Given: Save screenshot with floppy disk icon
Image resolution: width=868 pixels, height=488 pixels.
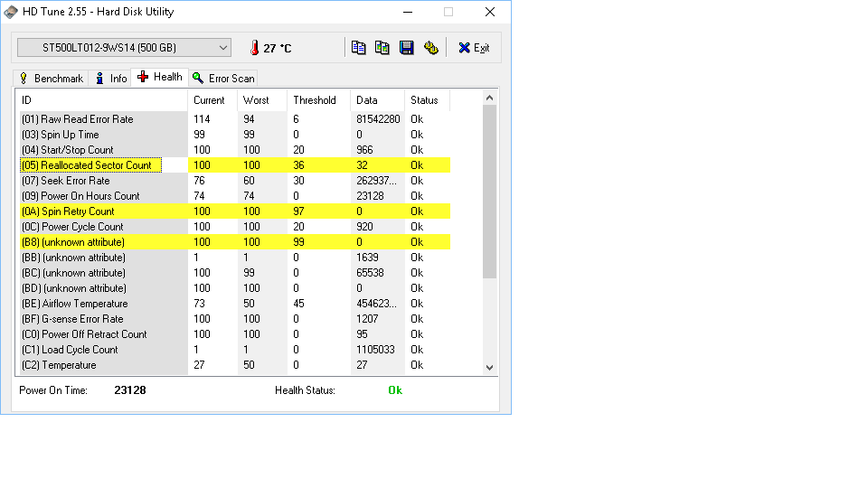Looking at the screenshot, I should (406, 48).
